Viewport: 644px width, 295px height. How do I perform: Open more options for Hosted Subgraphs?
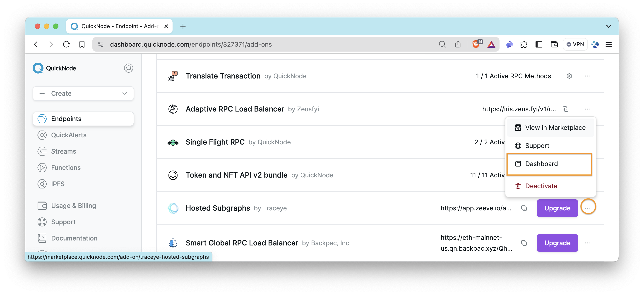587,208
